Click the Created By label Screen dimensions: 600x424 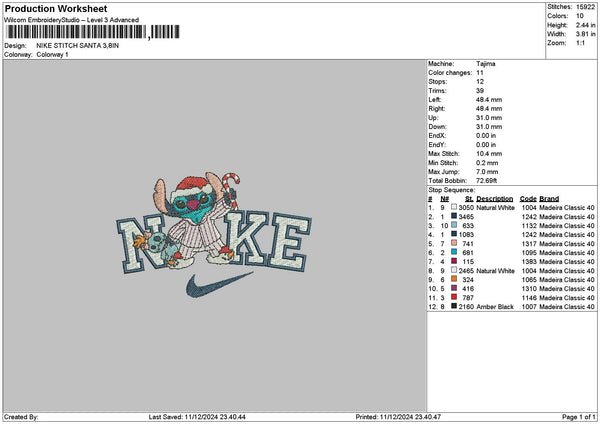coord(21,417)
